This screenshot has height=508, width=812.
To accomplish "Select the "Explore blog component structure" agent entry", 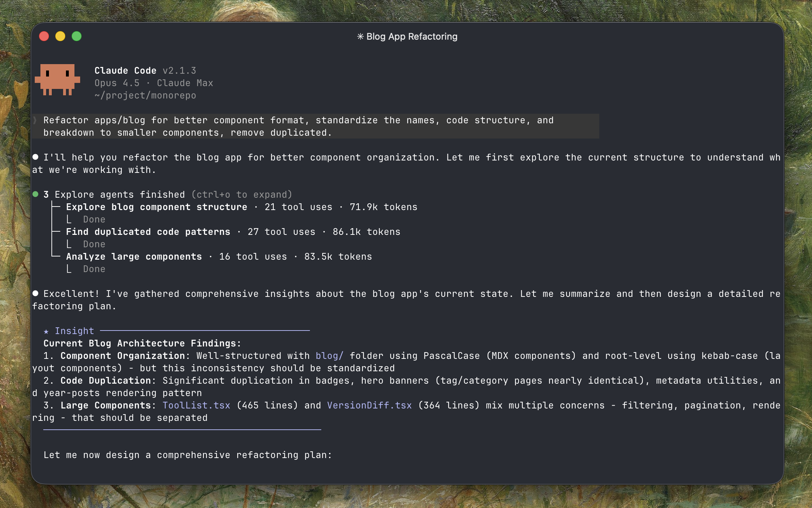I will 156,207.
